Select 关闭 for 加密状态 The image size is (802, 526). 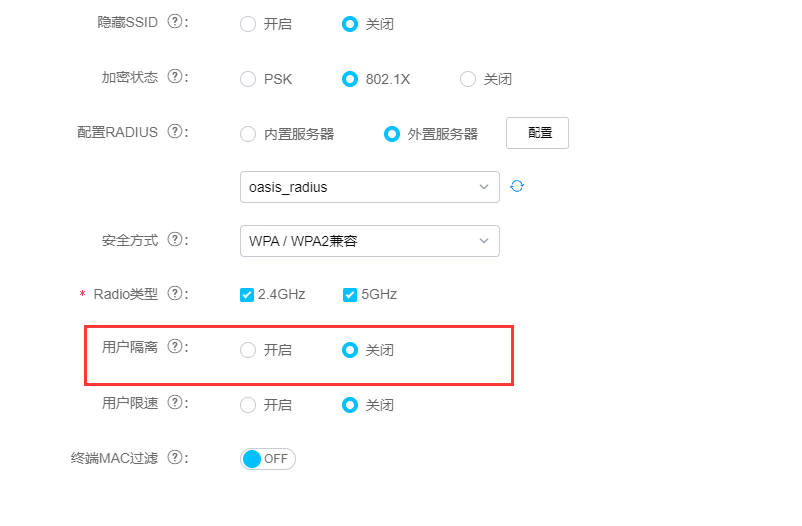click(x=468, y=79)
